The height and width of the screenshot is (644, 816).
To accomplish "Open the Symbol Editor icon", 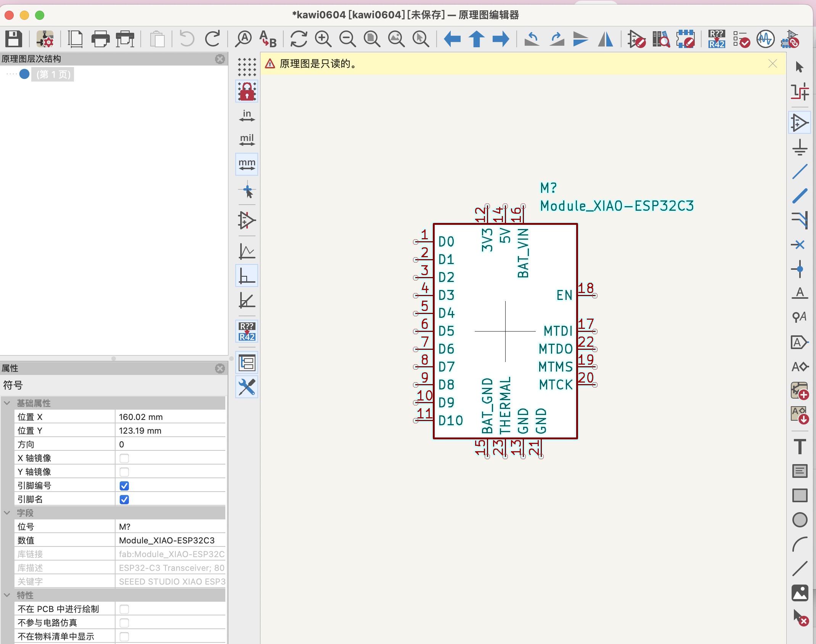I will coord(636,38).
